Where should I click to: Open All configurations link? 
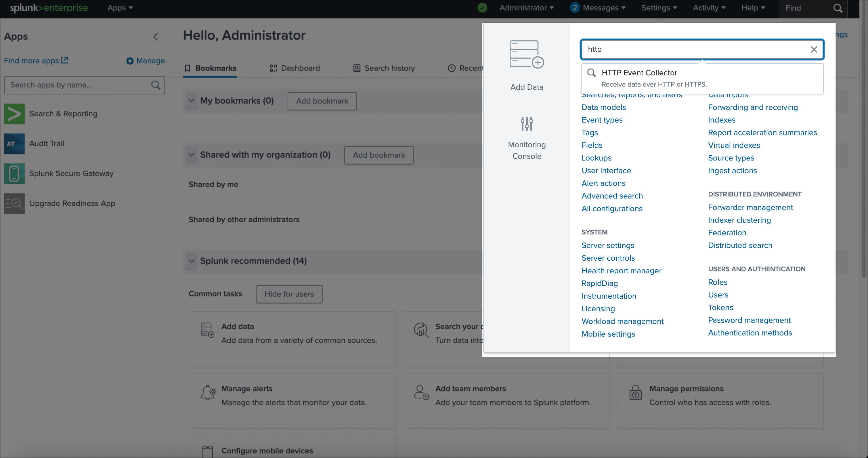[611, 209]
